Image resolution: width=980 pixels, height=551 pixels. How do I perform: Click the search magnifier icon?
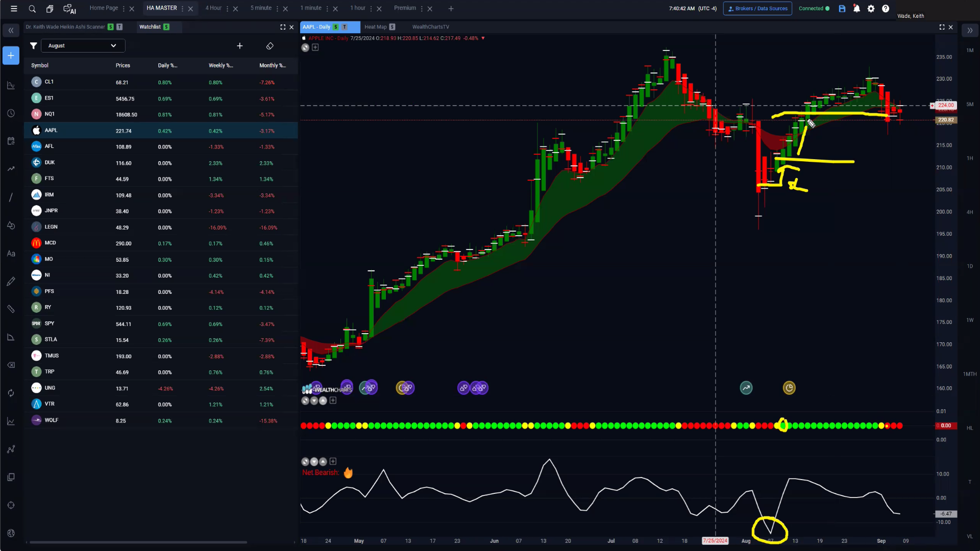[32, 9]
